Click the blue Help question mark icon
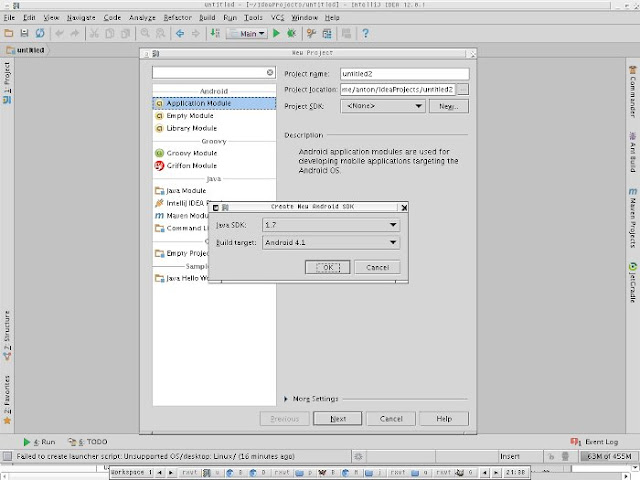The image size is (640, 480). coord(365,33)
